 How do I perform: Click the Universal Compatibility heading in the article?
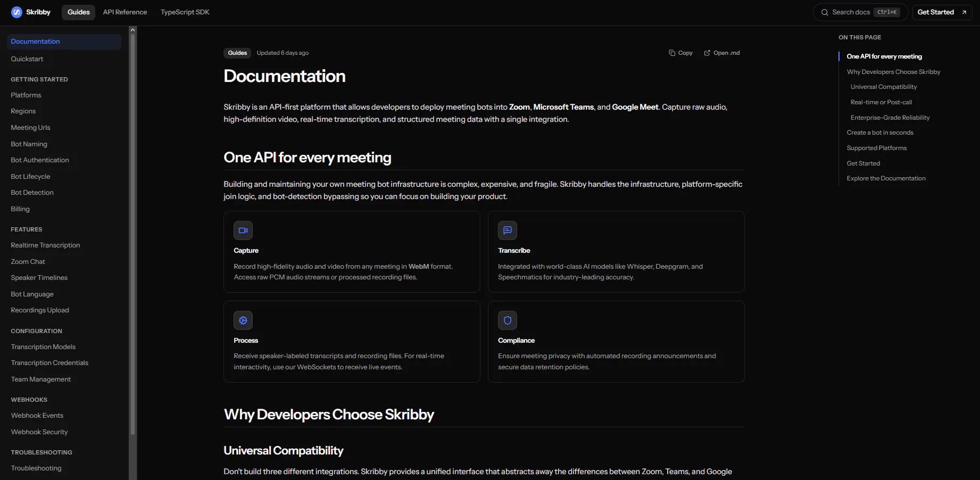(x=284, y=451)
